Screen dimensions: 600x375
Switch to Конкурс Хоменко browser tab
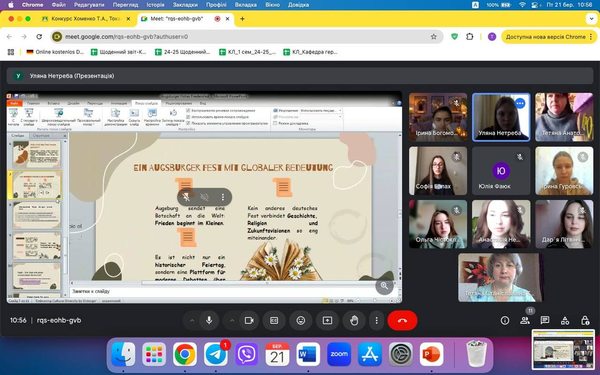point(86,18)
